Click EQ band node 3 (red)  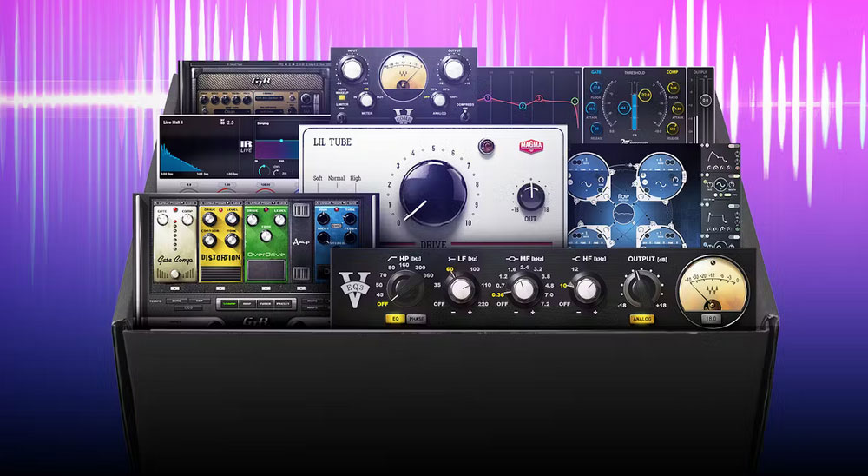click(x=539, y=98)
